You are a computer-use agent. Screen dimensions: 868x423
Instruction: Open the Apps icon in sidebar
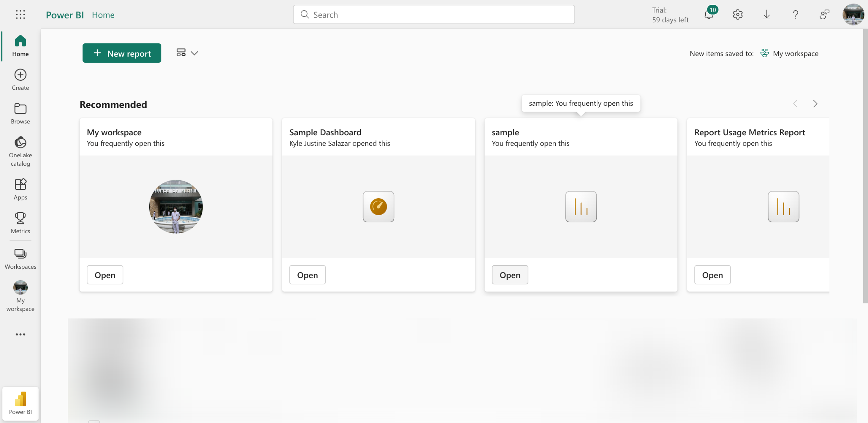pyautogui.click(x=20, y=189)
